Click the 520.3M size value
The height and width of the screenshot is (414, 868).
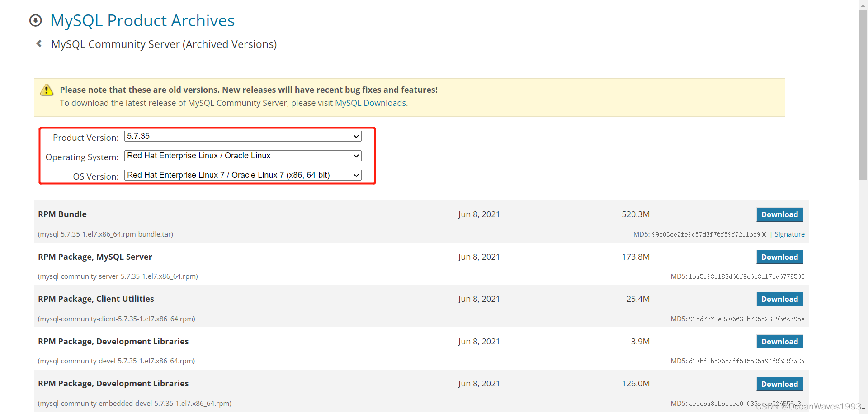636,214
